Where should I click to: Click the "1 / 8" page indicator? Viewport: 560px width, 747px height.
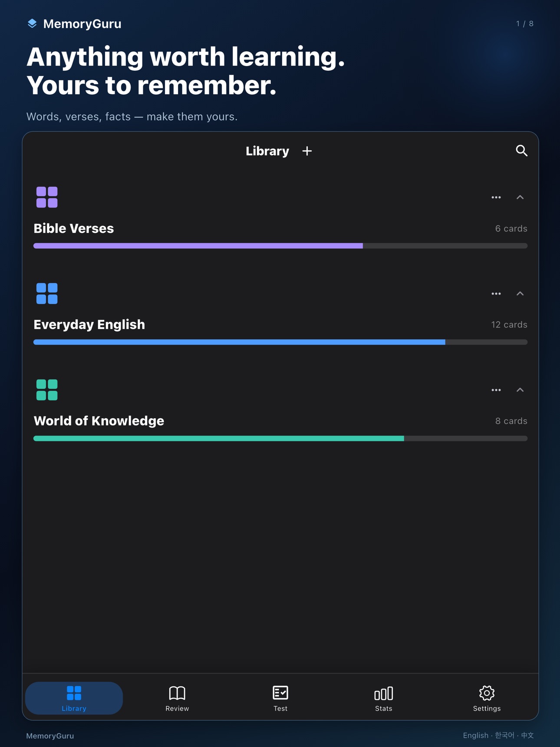pos(525,23)
